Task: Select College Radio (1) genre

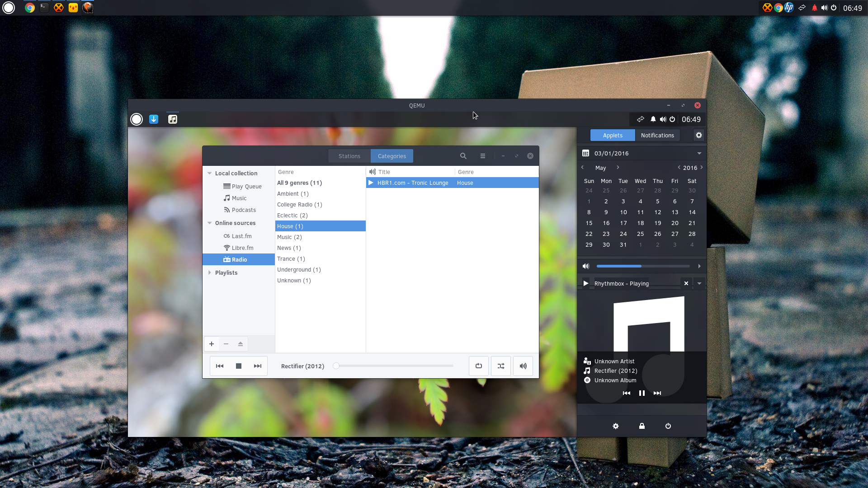Action: pos(321,204)
